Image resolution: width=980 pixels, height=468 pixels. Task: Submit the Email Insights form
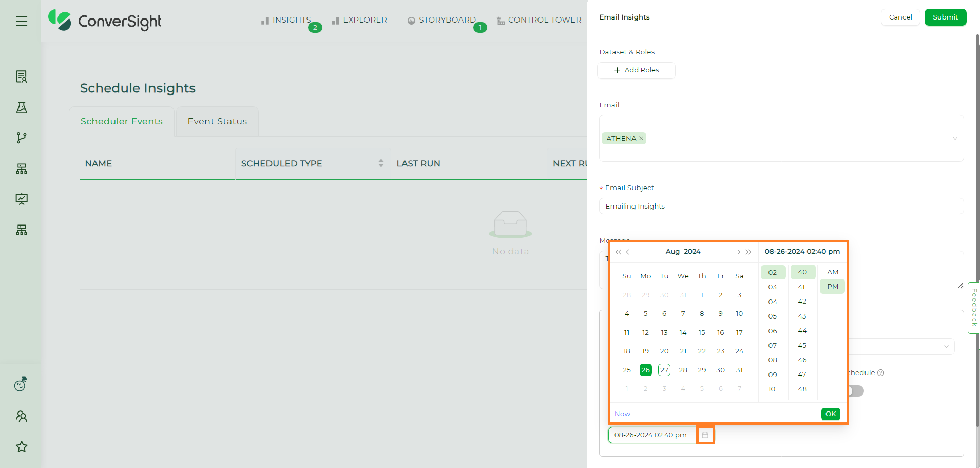945,17
